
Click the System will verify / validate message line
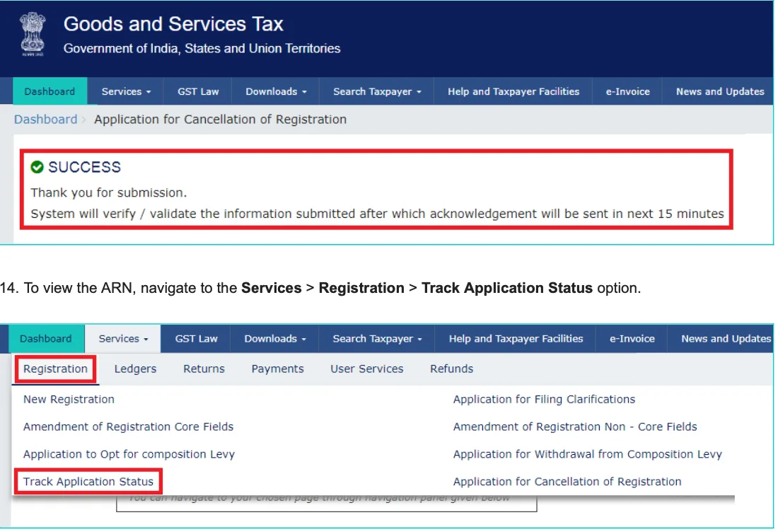pos(377,214)
